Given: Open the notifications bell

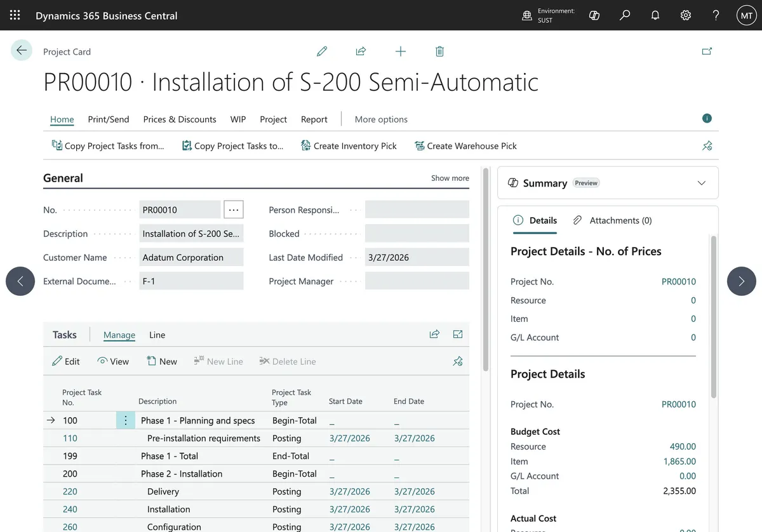Looking at the screenshot, I should pos(655,15).
